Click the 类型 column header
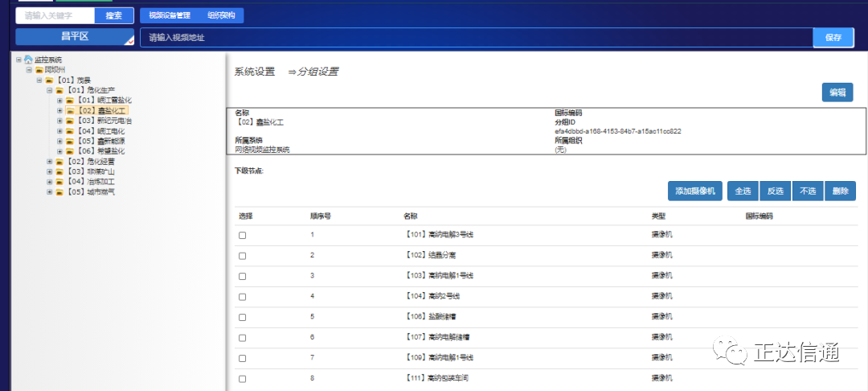This screenshot has width=868, height=391. pos(658,216)
